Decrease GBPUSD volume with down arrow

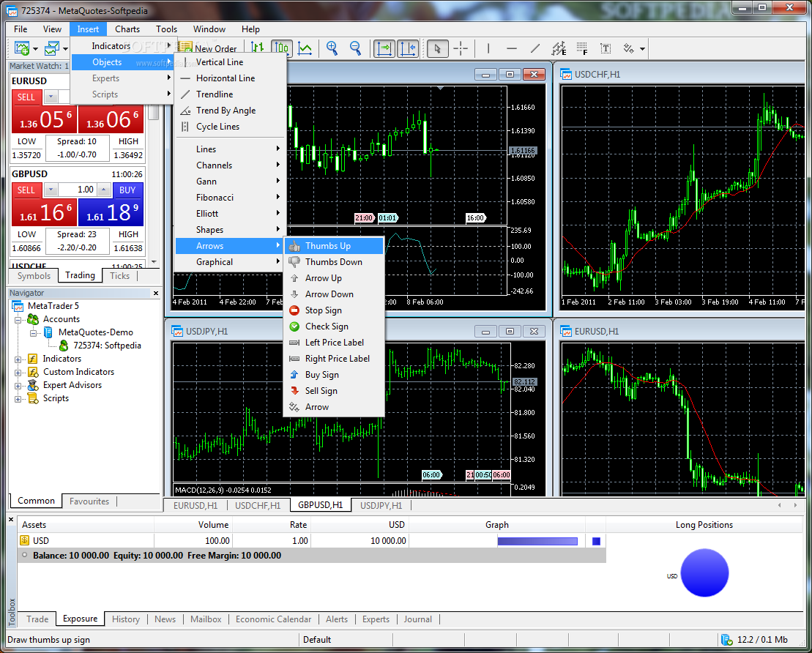coord(51,190)
